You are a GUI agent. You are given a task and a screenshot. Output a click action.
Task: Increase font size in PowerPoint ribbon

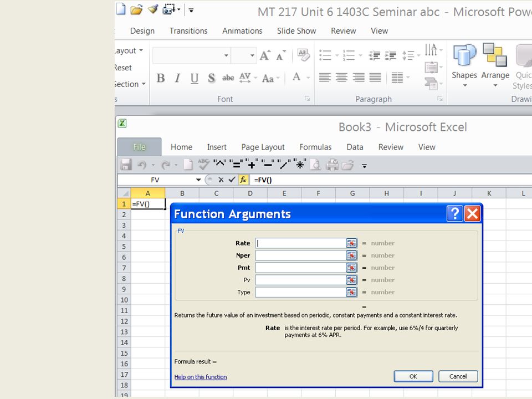[x=265, y=55]
